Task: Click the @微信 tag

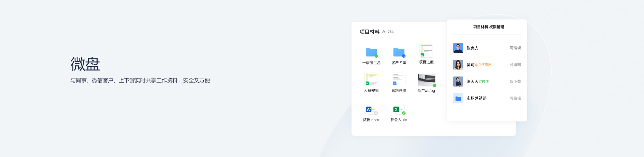Action: tap(484, 82)
